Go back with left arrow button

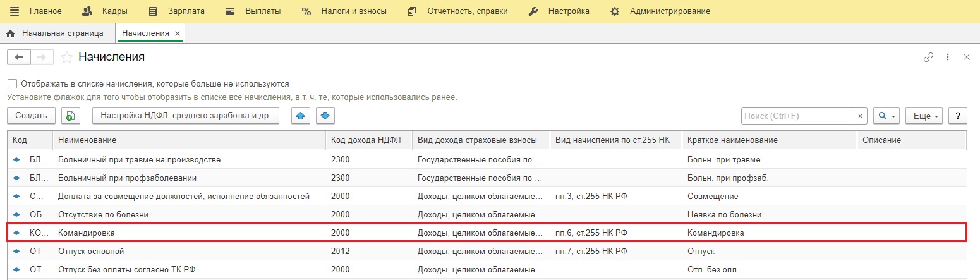(19, 58)
